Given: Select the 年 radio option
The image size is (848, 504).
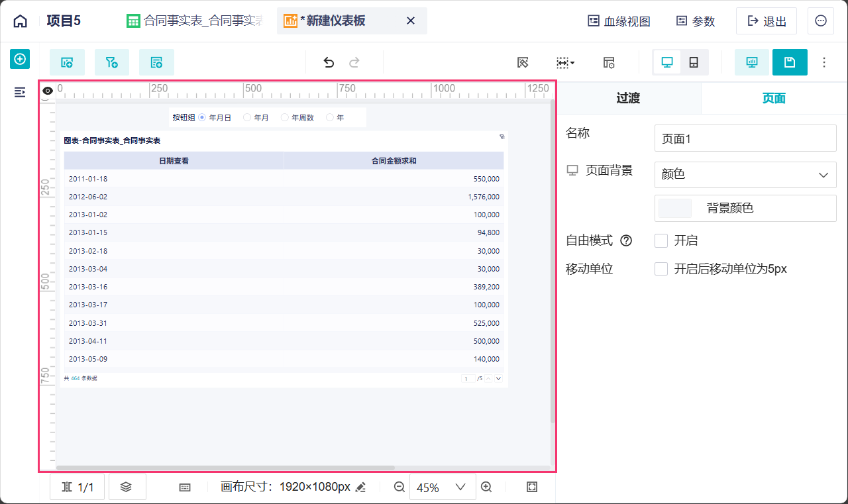Looking at the screenshot, I should point(330,118).
